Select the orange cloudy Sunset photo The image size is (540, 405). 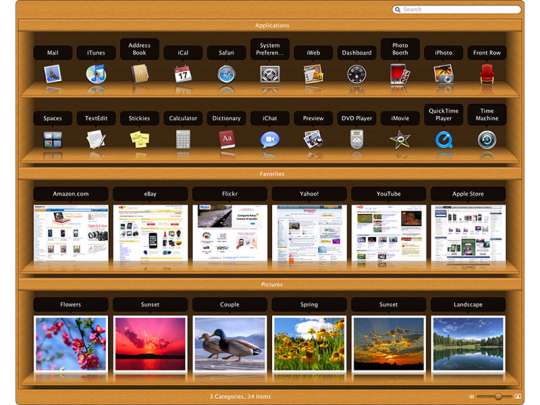pyautogui.click(x=389, y=344)
